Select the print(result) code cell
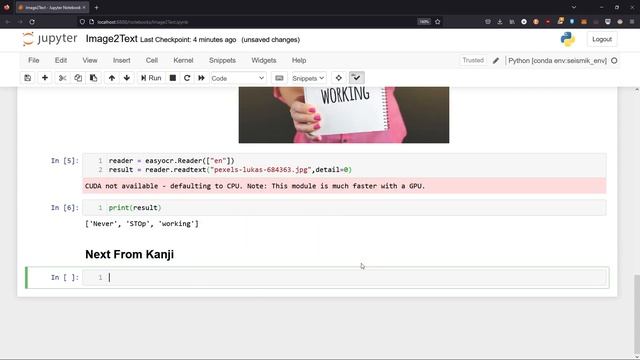640x360 pixels. point(344,208)
